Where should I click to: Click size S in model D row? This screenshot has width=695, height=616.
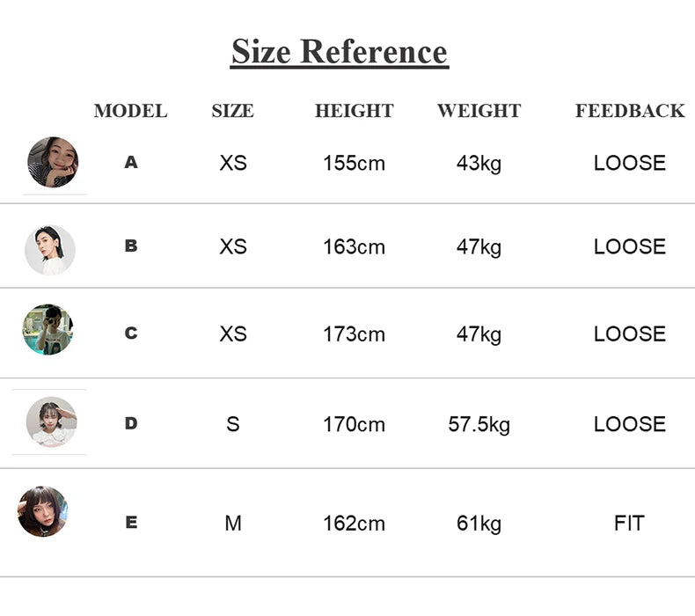(x=233, y=424)
